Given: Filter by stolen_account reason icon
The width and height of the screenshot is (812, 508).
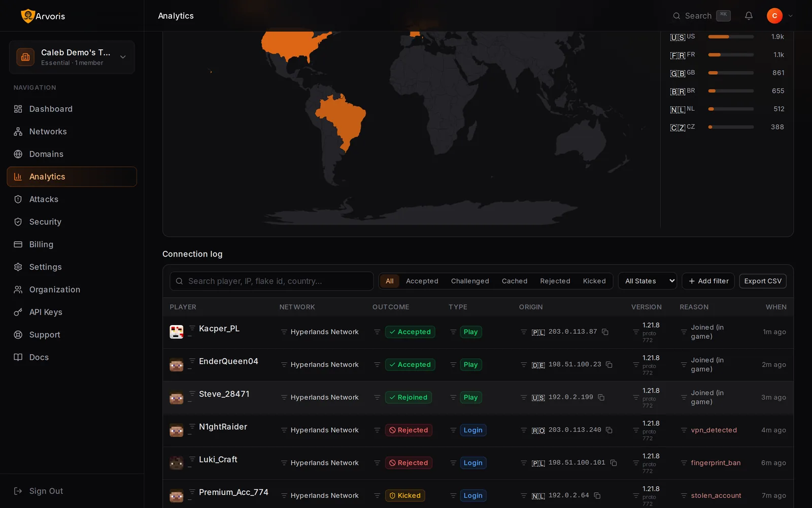Looking at the screenshot, I should click(x=684, y=495).
